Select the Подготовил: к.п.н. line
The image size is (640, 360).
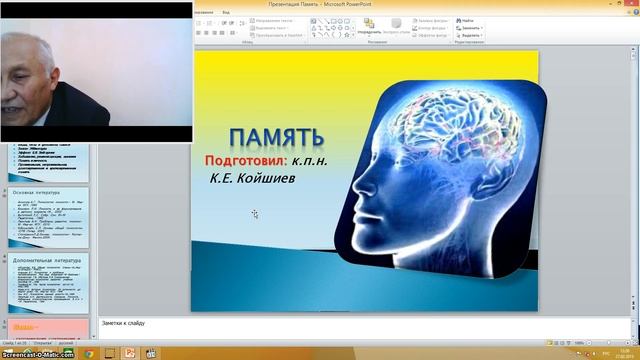(266, 160)
